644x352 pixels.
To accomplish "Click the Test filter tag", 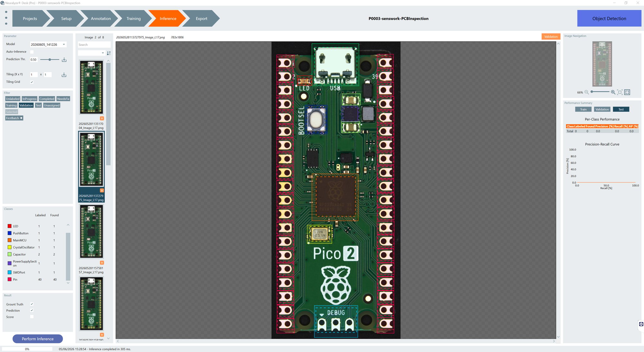I will (x=38, y=105).
